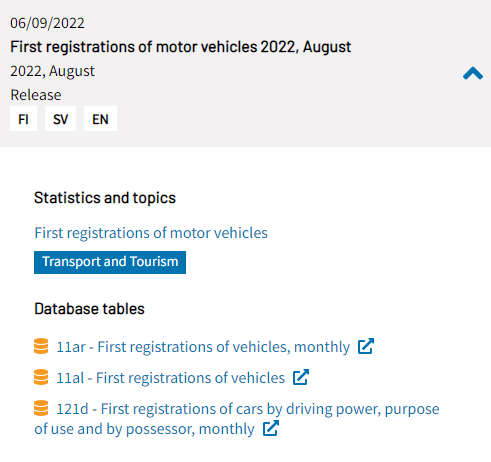Click external link icon beside 11ar table

pos(366,346)
